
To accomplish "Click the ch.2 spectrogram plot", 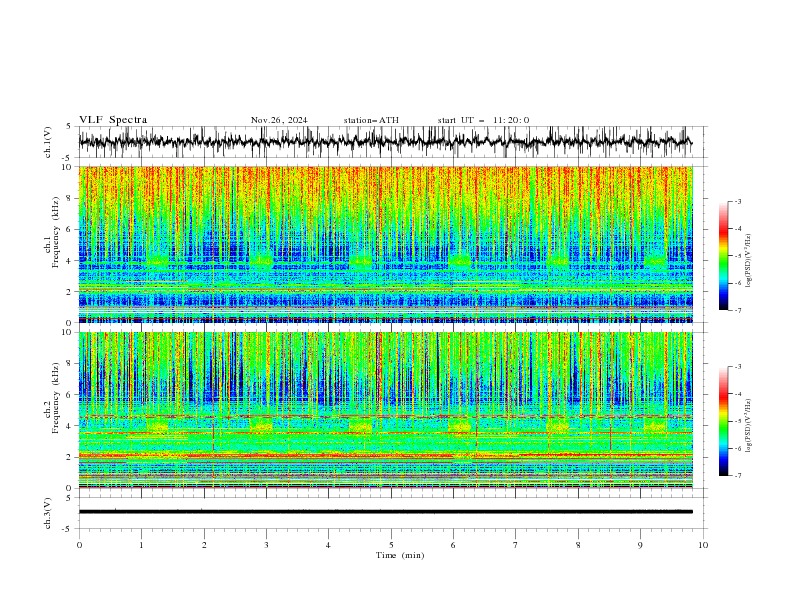I will click(385, 410).
